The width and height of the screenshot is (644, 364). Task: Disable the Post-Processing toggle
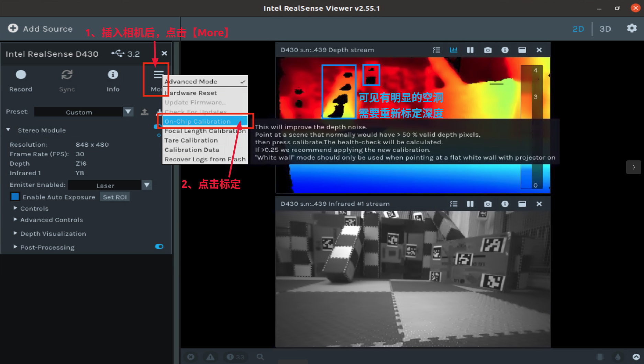click(x=159, y=246)
